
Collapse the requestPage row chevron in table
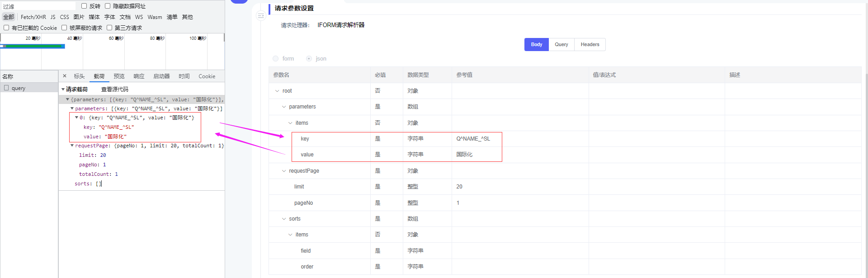click(284, 171)
